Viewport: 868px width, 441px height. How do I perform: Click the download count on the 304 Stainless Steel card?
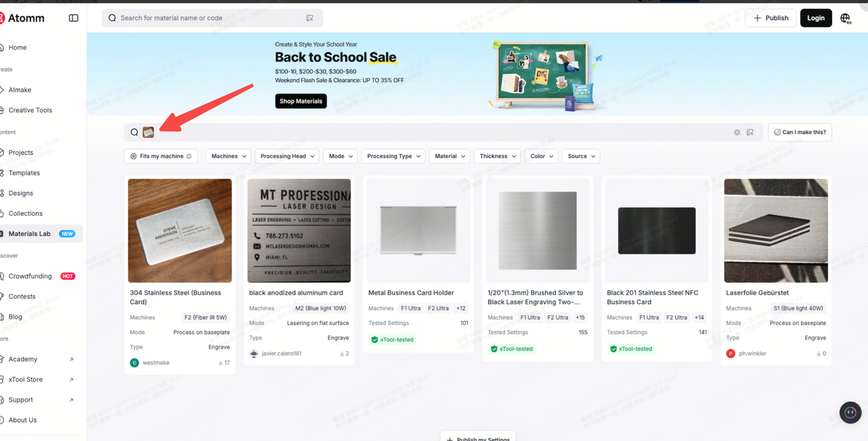click(x=224, y=363)
